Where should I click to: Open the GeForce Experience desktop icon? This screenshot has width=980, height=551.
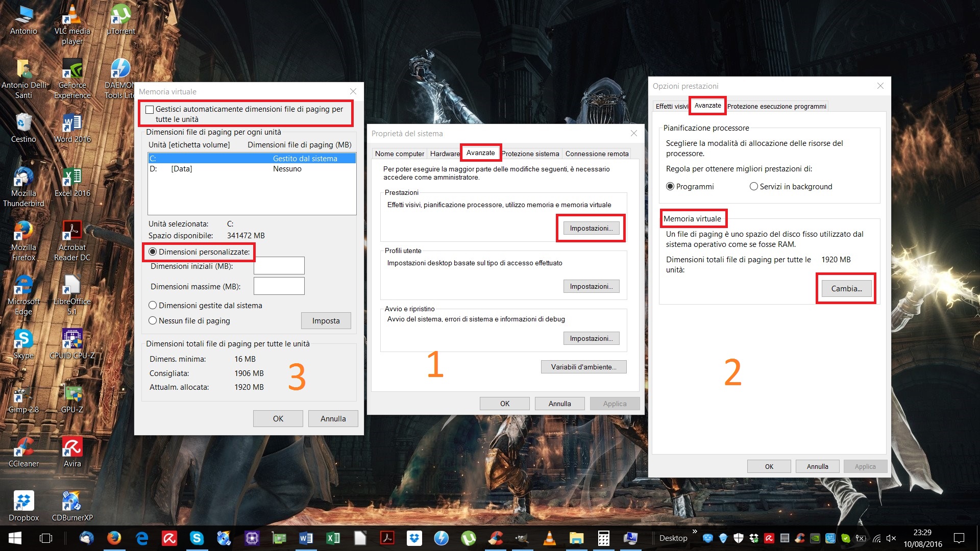[x=72, y=79]
